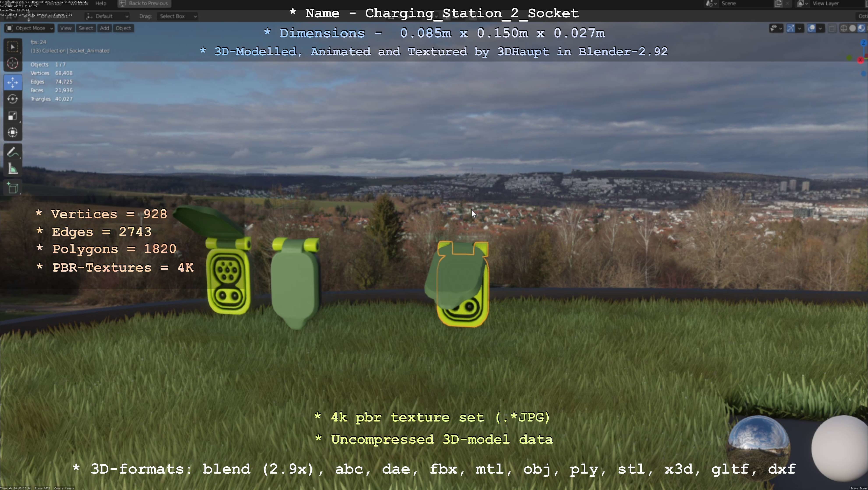This screenshot has width=868, height=490.
Task: Select the Transform tool
Action: point(13,132)
